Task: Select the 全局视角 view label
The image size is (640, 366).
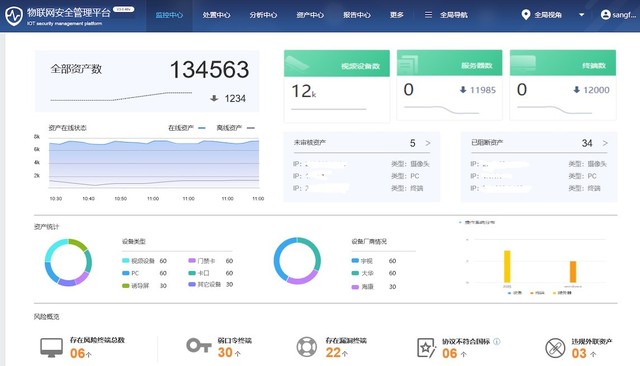Action: point(548,15)
